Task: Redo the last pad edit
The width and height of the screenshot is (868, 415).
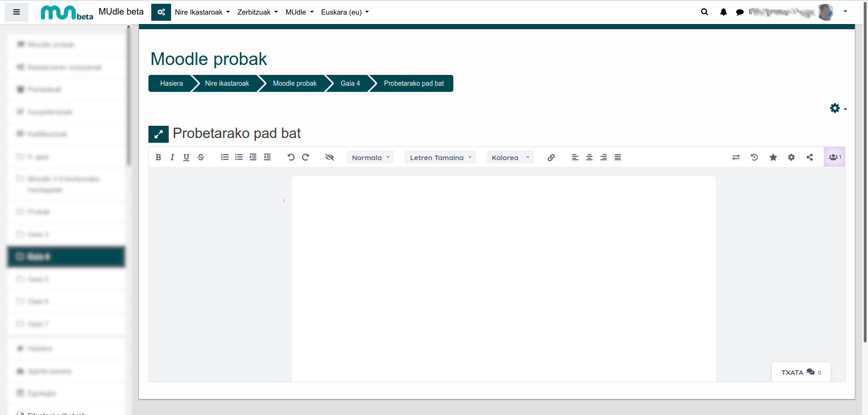Action: point(305,157)
